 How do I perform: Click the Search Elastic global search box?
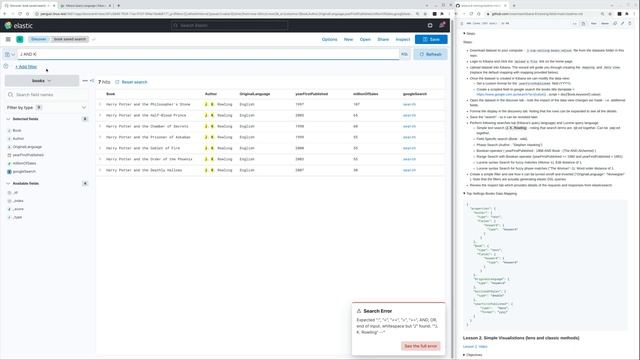[229, 25]
